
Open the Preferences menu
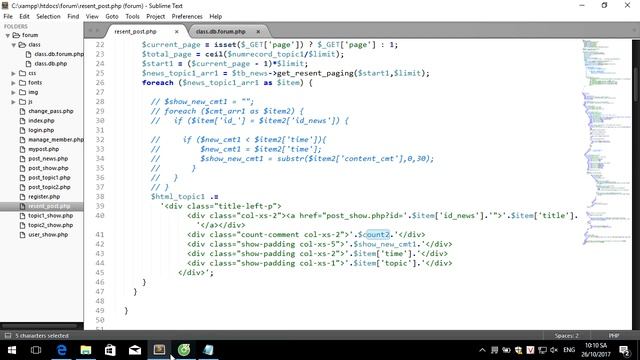point(187,16)
